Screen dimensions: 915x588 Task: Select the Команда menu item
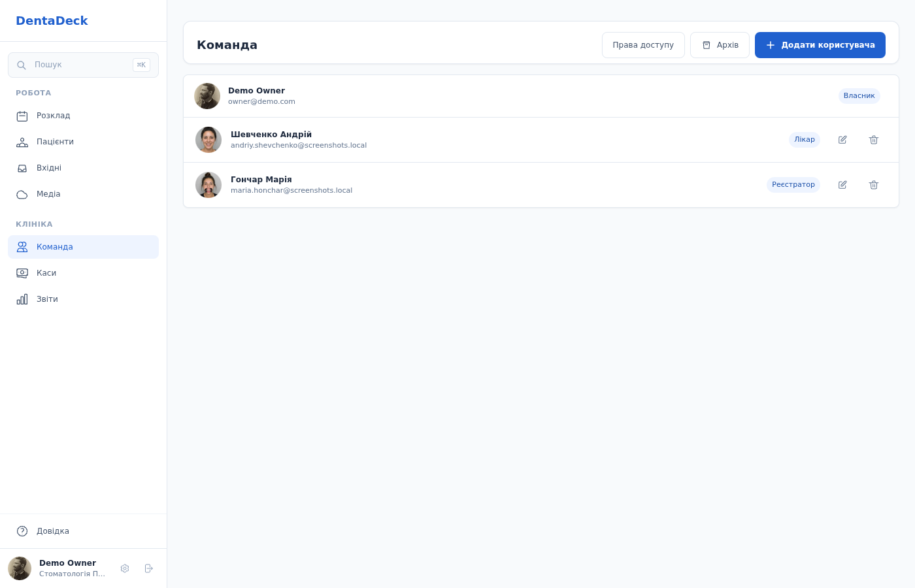click(83, 247)
